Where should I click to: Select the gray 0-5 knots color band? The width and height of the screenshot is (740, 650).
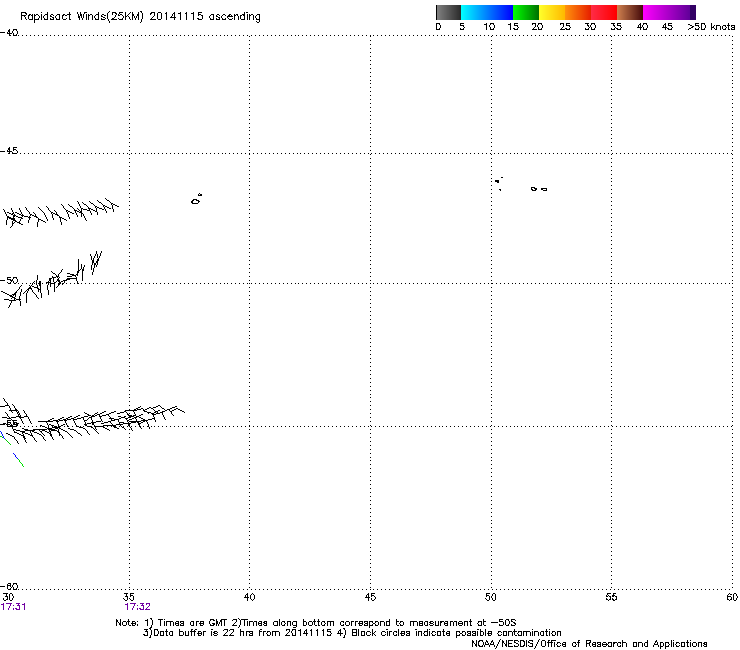click(x=448, y=12)
